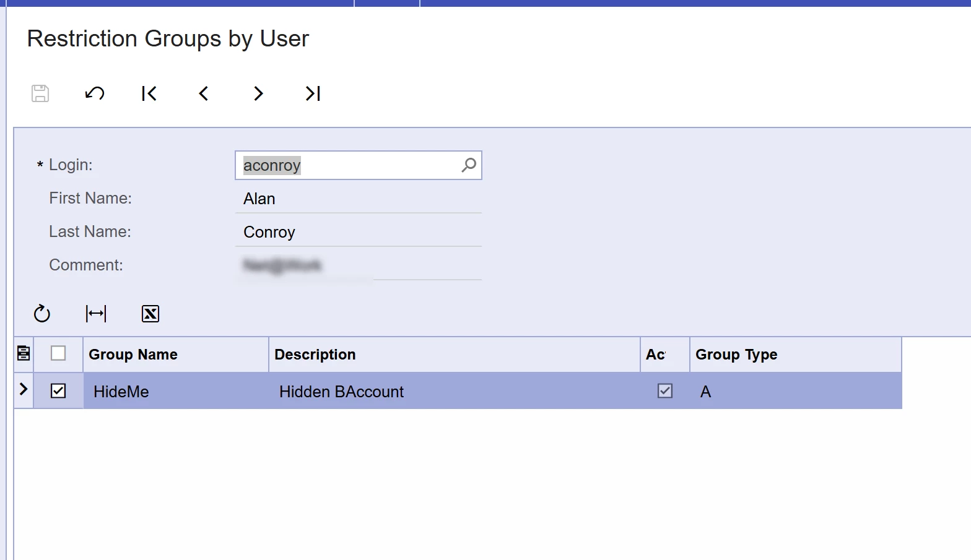Click the Undo cancel arrow icon
Viewport: 971px width, 560px height.
point(95,93)
